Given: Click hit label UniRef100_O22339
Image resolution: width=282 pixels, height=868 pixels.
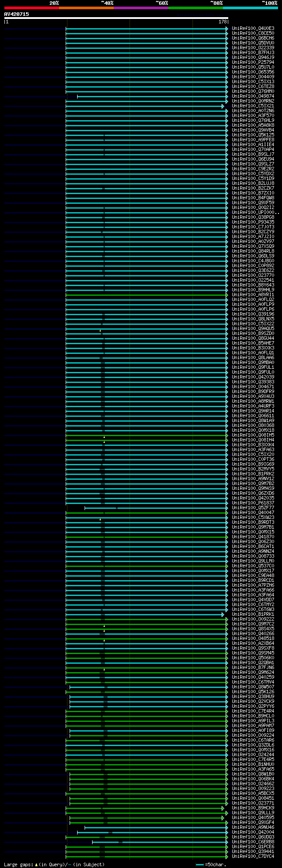Looking at the screenshot, I should (253, 48).
